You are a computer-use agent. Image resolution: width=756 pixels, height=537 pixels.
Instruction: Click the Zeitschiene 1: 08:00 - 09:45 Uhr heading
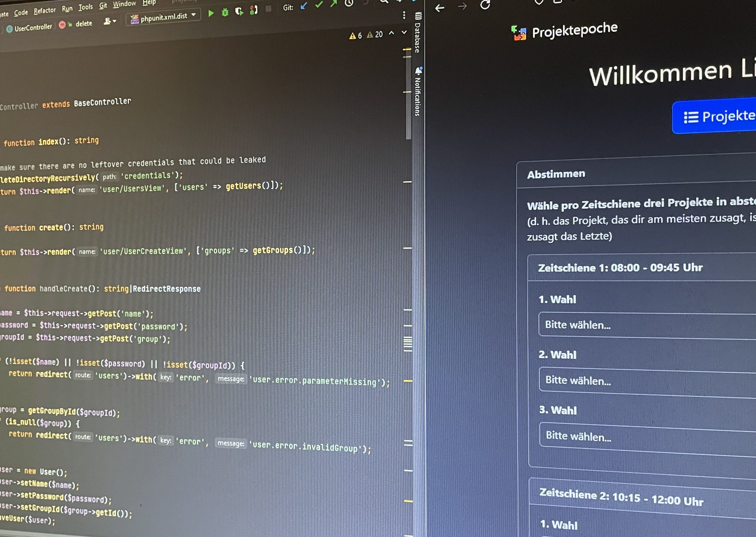click(x=620, y=267)
